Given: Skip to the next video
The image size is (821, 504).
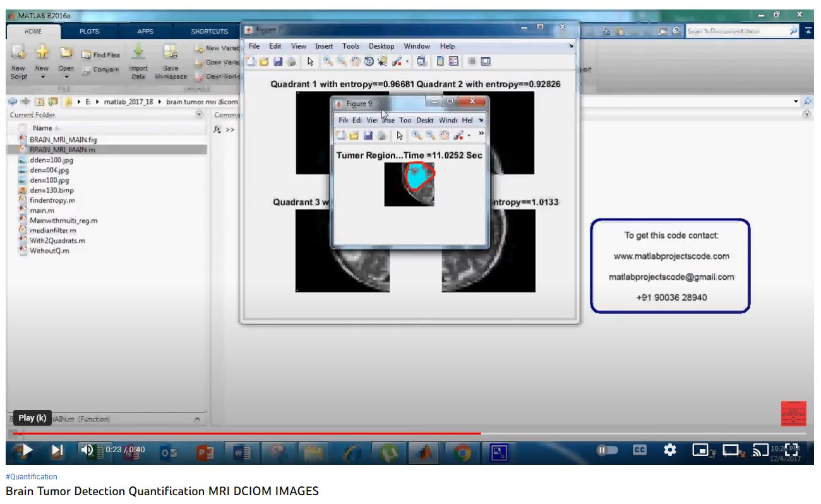Looking at the screenshot, I should 57,450.
